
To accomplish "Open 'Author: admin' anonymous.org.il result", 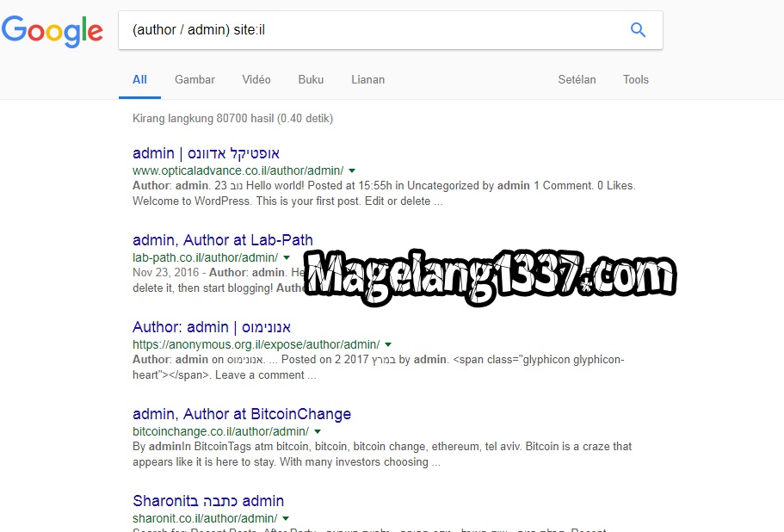I will (212, 327).
